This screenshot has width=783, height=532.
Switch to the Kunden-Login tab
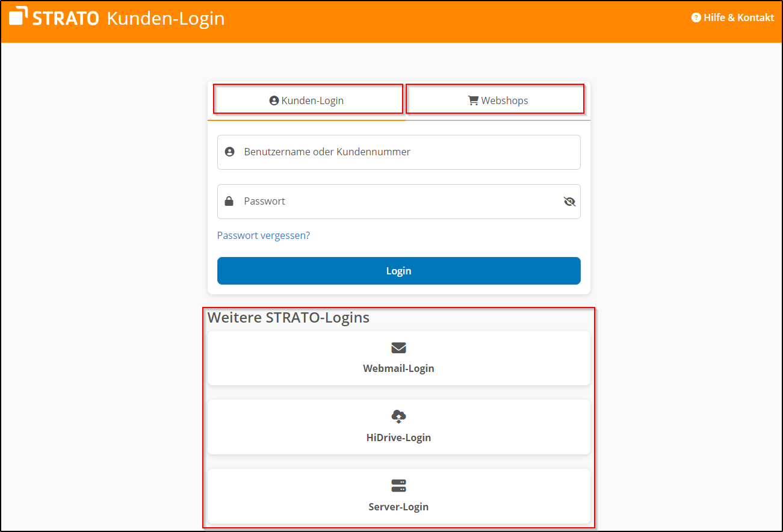point(308,101)
